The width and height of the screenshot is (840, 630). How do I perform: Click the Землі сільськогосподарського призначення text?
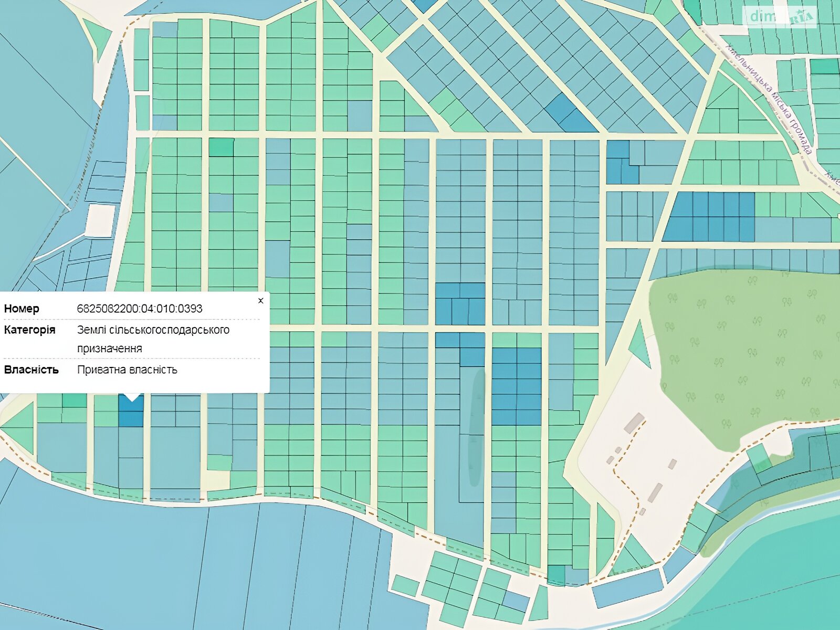tap(153, 339)
